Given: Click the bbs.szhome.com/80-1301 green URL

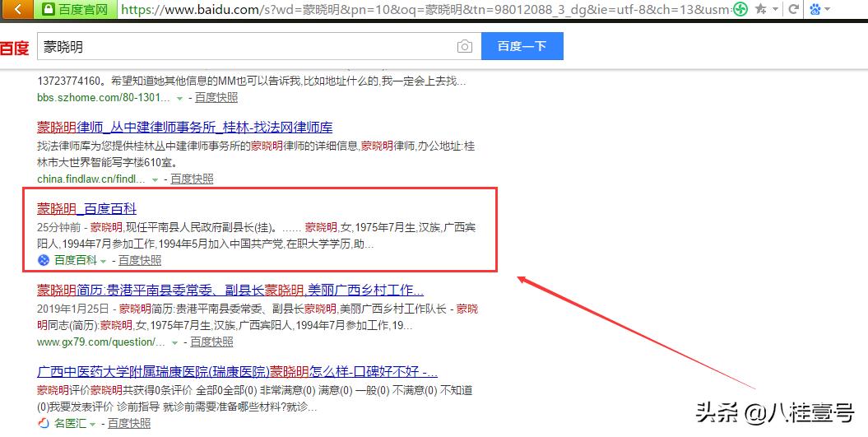Looking at the screenshot, I should tap(104, 97).
